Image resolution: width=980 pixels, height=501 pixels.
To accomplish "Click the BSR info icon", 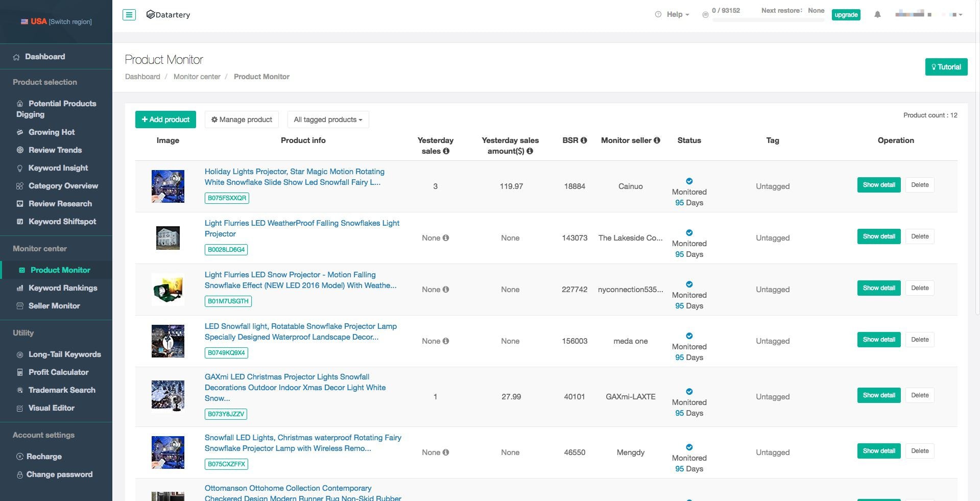I will tap(584, 140).
